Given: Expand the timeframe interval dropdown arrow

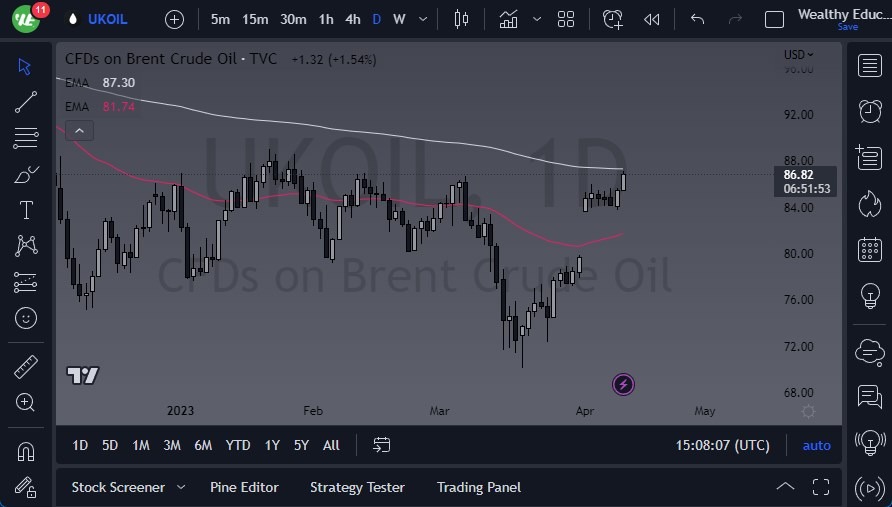Looking at the screenshot, I should 425,19.
